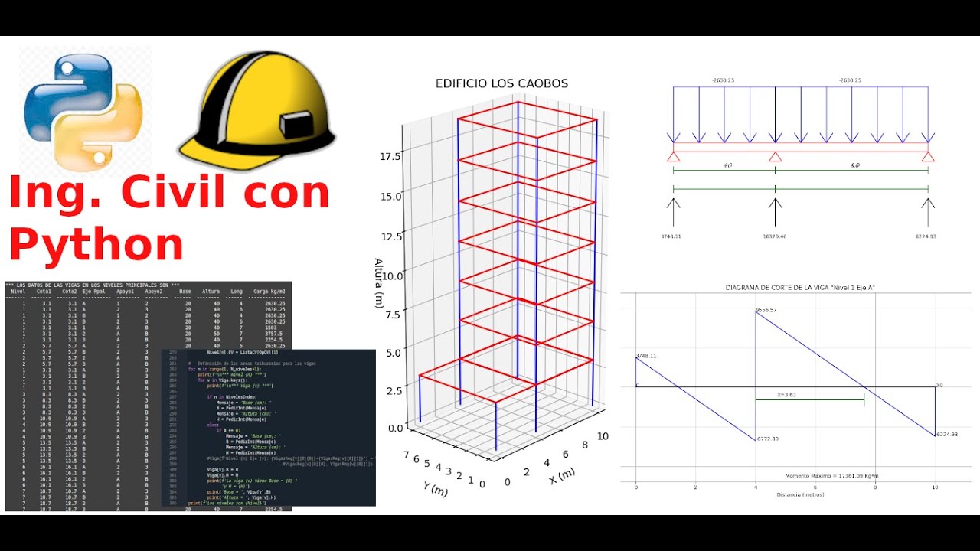
Task: Click the 'DIAGRAMA DE CORTE DE LA VIGA' title
Action: tap(799, 288)
